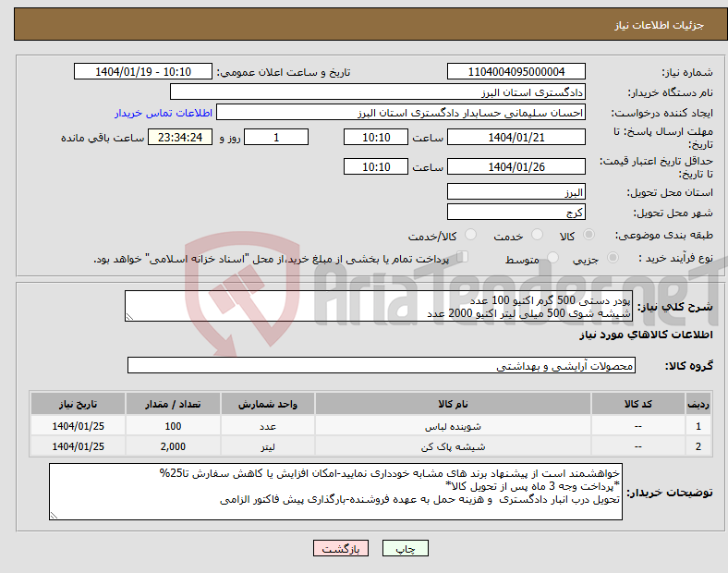
Task: Click the اطلاعات کالاهای مورد نیاز heading
Action: [646, 335]
